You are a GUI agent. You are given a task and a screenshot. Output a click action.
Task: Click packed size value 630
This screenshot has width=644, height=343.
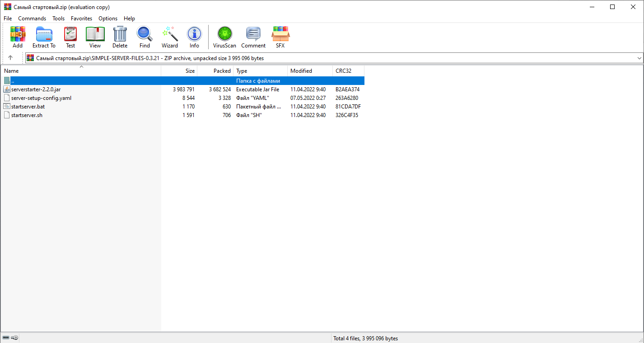(227, 107)
